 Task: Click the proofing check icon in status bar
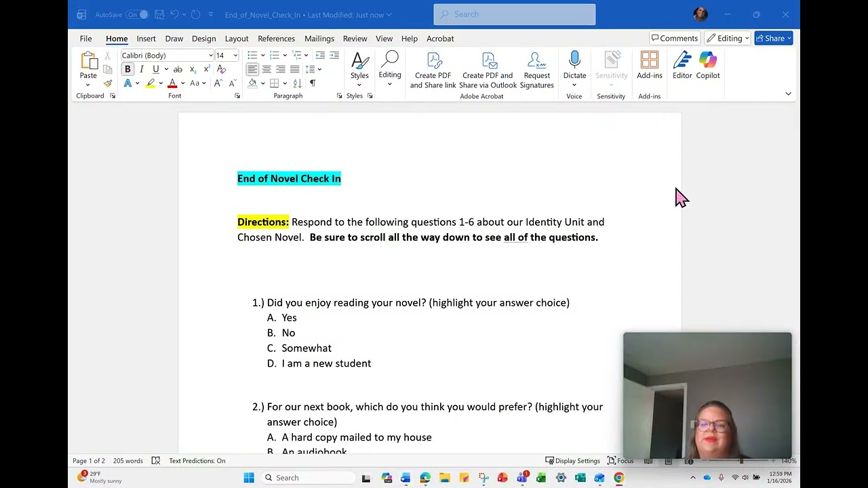(156, 461)
